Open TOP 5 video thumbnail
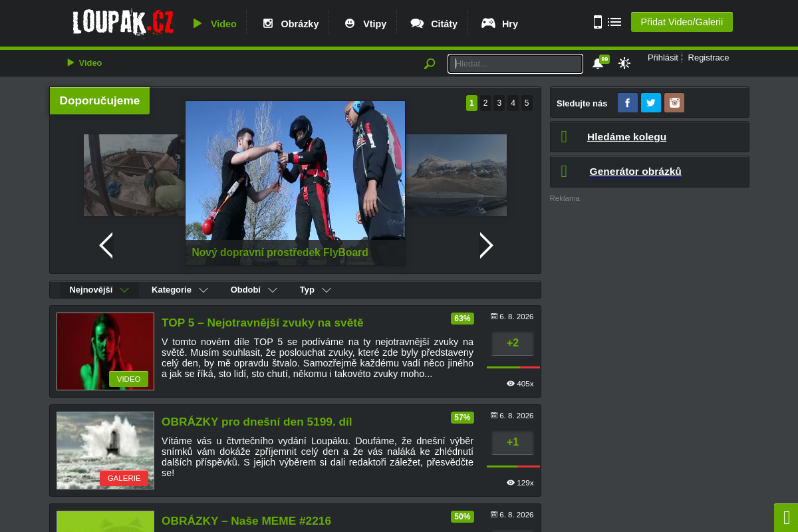 [x=105, y=351]
